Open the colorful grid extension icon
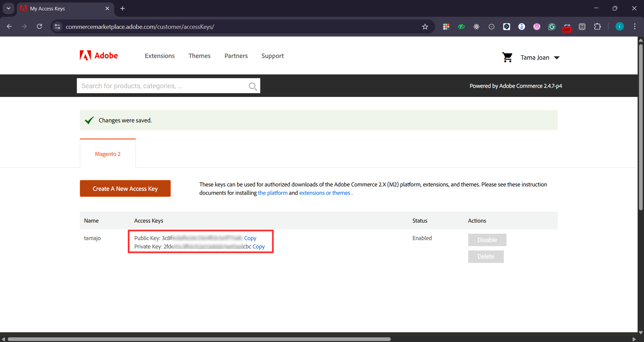644x342 pixels. coord(446,27)
